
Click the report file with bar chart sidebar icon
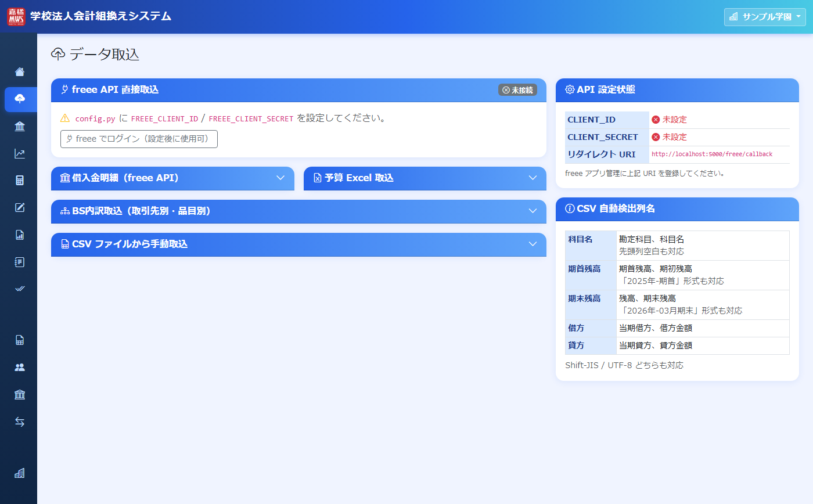[20, 235]
